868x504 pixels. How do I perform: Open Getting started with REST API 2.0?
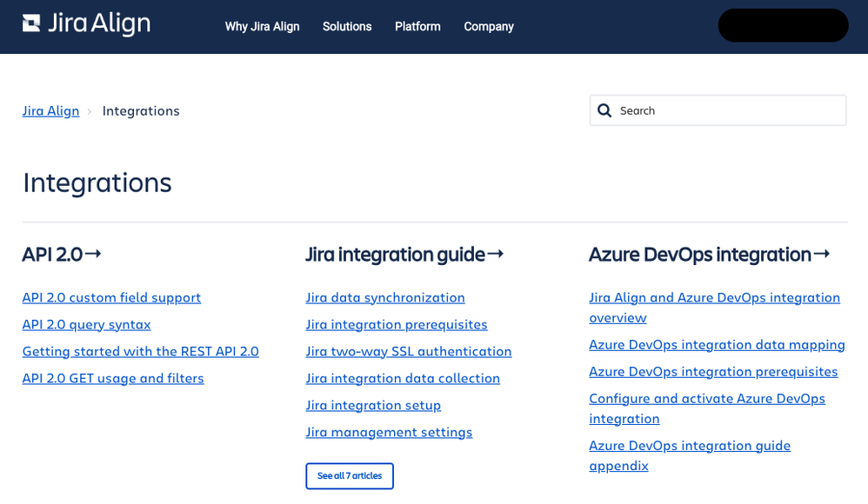coord(141,351)
